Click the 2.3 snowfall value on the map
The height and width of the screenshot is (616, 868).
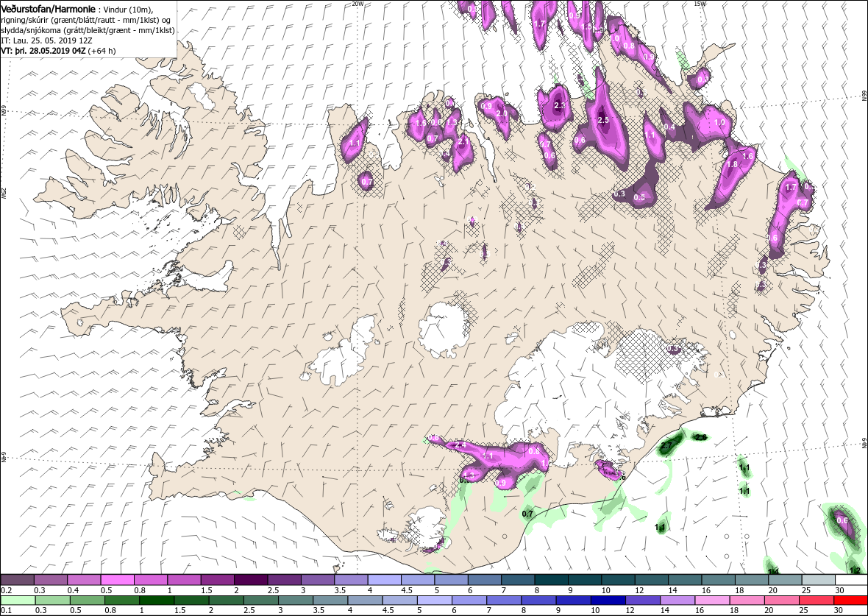[x=560, y=106]
